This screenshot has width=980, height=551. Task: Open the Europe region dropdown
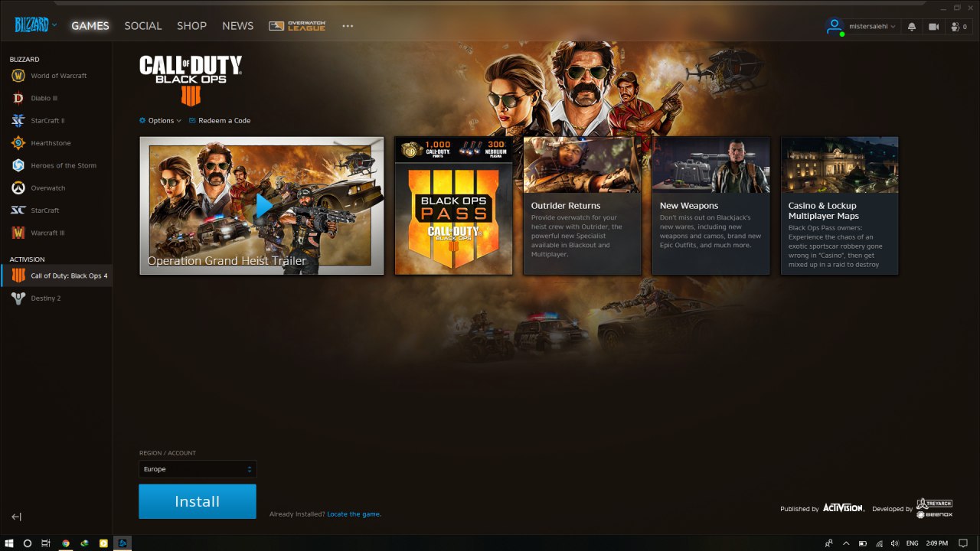(x=198, y=469)
